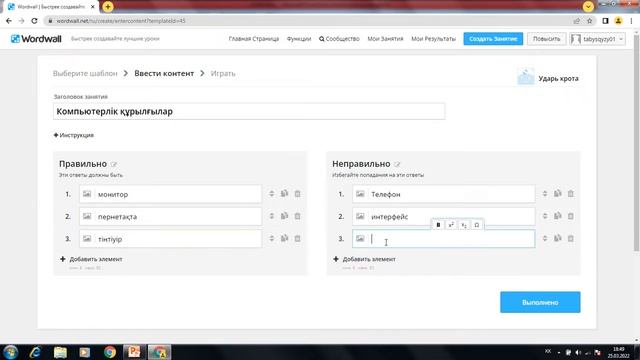Delete the 'интерфейс' item
The height and width of the screenshot is (360, 640).
pyautogui.click(x=571, y=216)
